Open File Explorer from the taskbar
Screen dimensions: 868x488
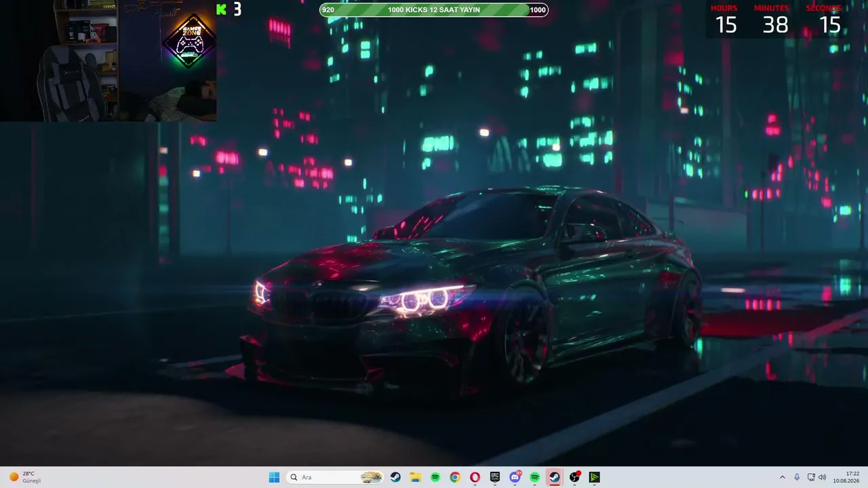[x=415, y=477]
